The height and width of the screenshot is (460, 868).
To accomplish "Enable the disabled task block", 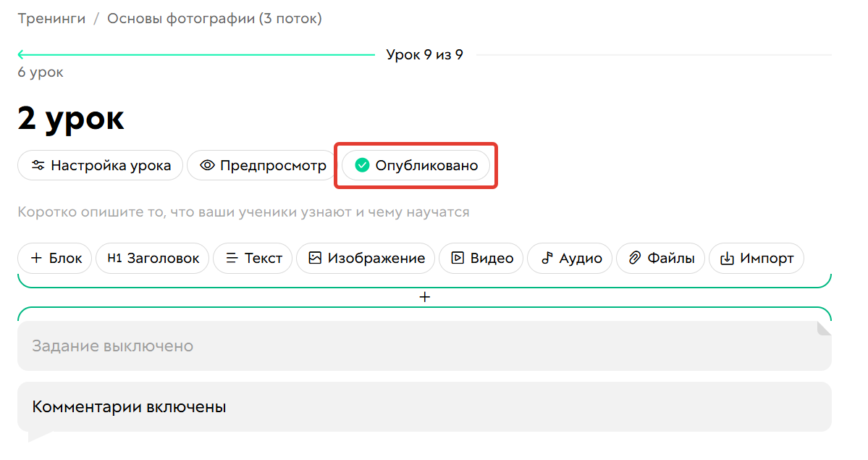I will [112, 346].
